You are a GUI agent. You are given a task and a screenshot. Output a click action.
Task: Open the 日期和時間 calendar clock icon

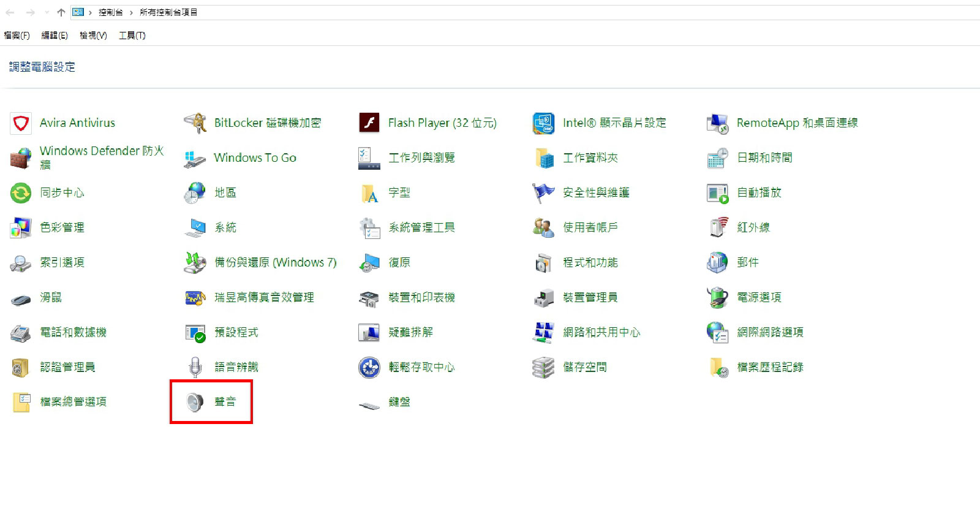717,158
